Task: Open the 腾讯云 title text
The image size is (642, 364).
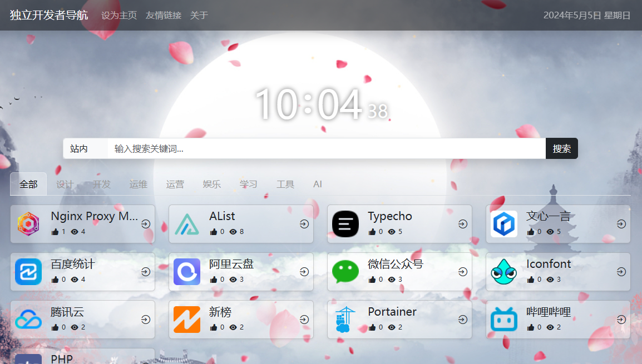Action: click(x=67, y=312)
